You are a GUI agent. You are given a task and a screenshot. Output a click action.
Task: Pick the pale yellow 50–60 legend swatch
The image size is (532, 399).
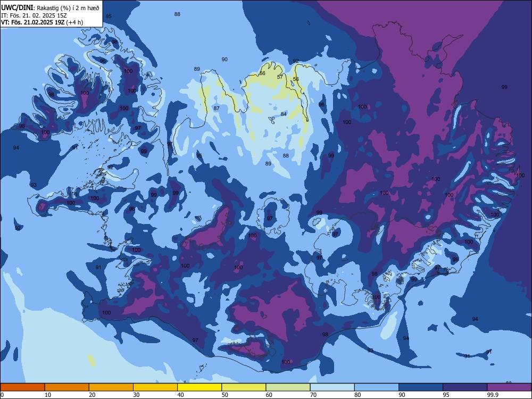click(244, 387)
